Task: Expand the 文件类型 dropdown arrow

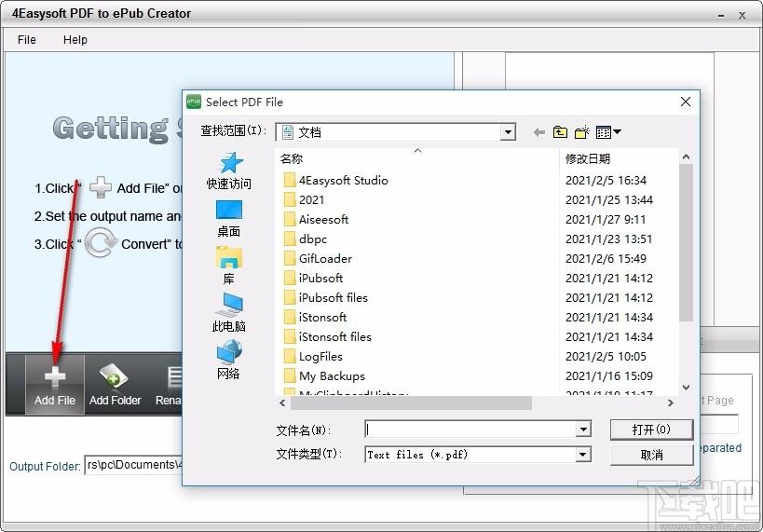Action: (583, 455)
